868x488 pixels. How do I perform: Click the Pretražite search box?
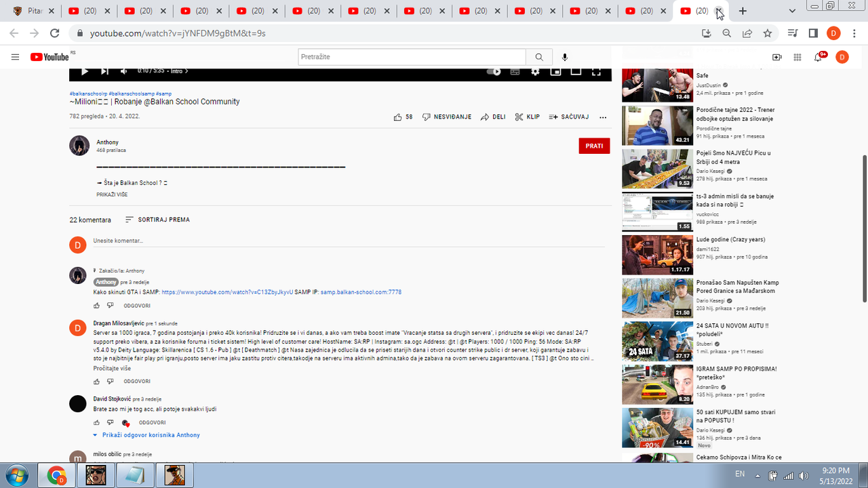412,57
